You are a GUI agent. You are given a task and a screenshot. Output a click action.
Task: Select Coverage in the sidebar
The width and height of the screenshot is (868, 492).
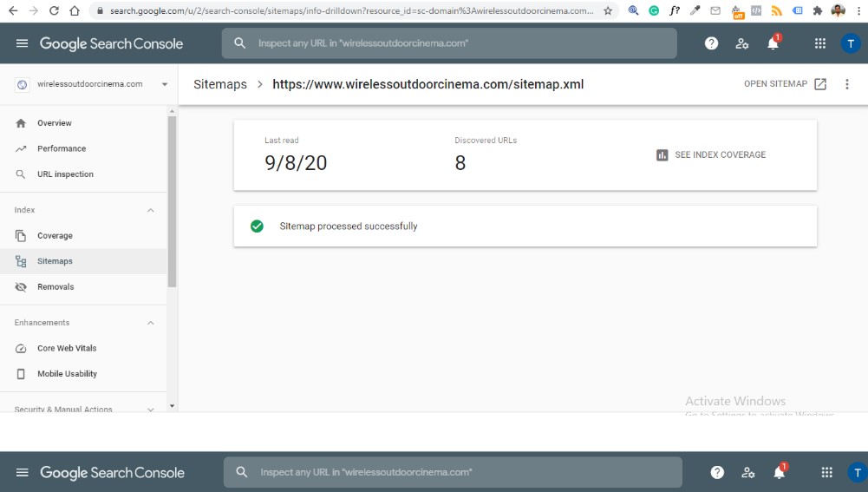pyautogui.click(x=55, y=236)
